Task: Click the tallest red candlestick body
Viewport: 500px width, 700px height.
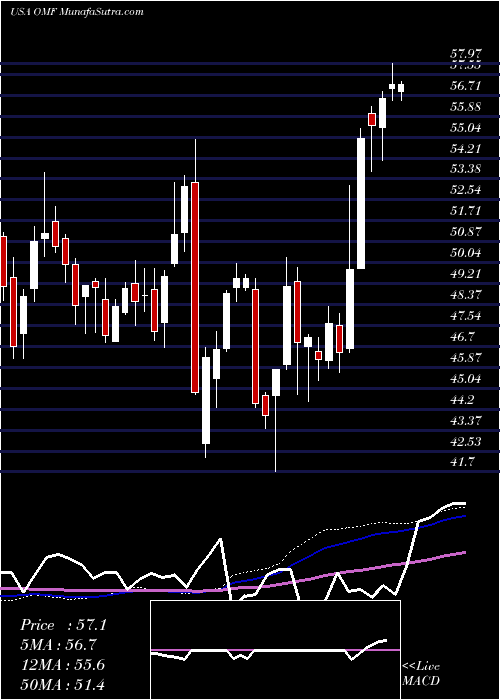Action: [x=195, y=288]
